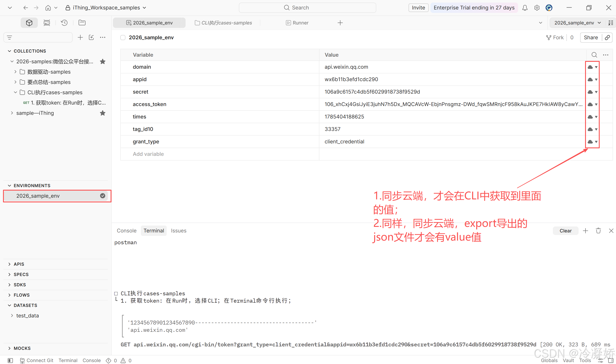616x364 pixels.
Task: Click the sidebar create new plus icon
Action: click(x=80, y=38)
